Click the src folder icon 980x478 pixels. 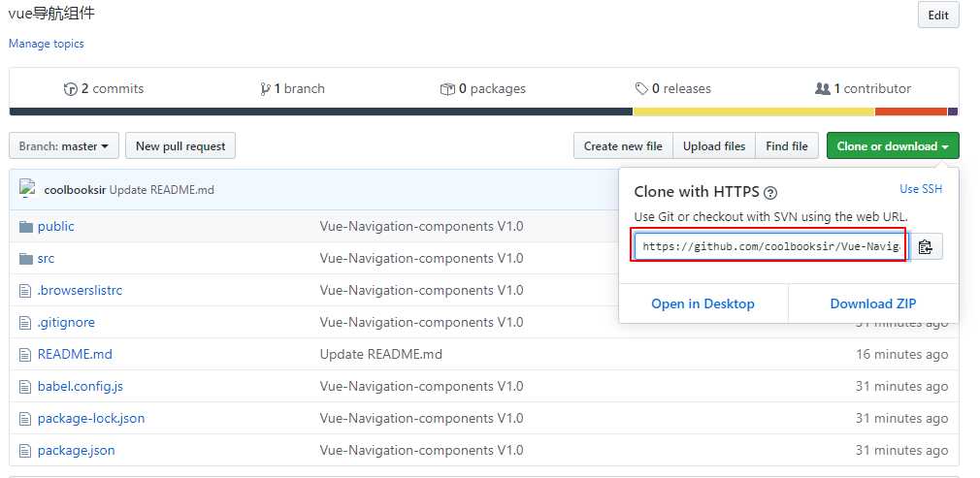25,259
